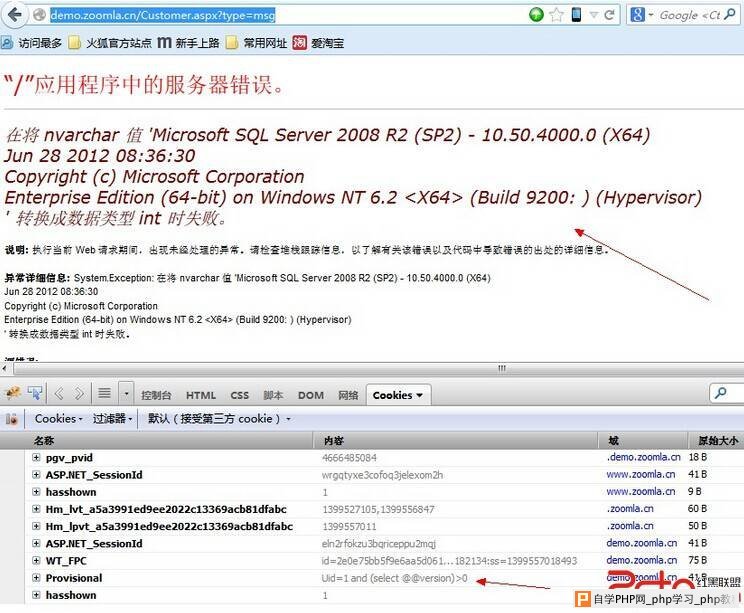The width and height of the screenshot is (744, 613).
Task: Open the 访问最多 bookmark
Action: point(32,43)
